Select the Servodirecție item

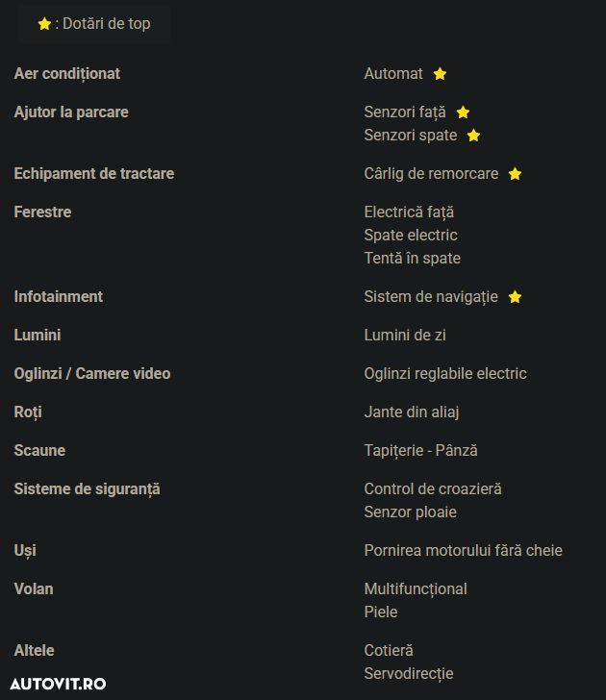point(409,674)
